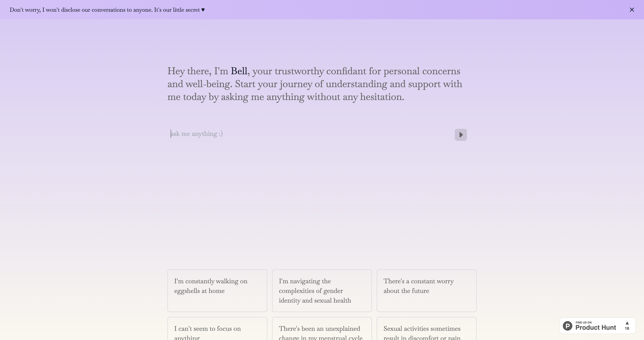Choose the gender identity and sexual health card

[322, 291]
